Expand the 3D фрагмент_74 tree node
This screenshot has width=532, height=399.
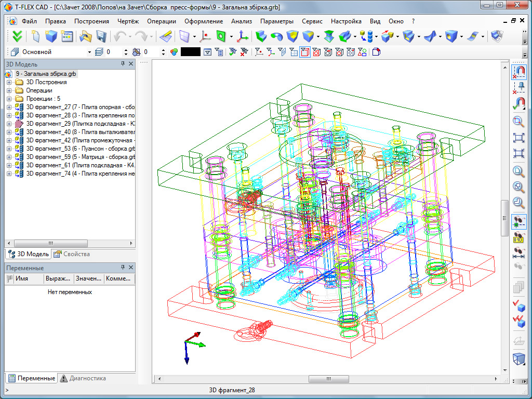coord(9,174)
